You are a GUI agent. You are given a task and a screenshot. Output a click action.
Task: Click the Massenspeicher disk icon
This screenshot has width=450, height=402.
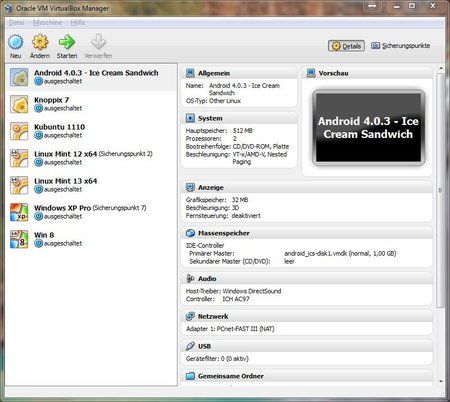point(190,233)
